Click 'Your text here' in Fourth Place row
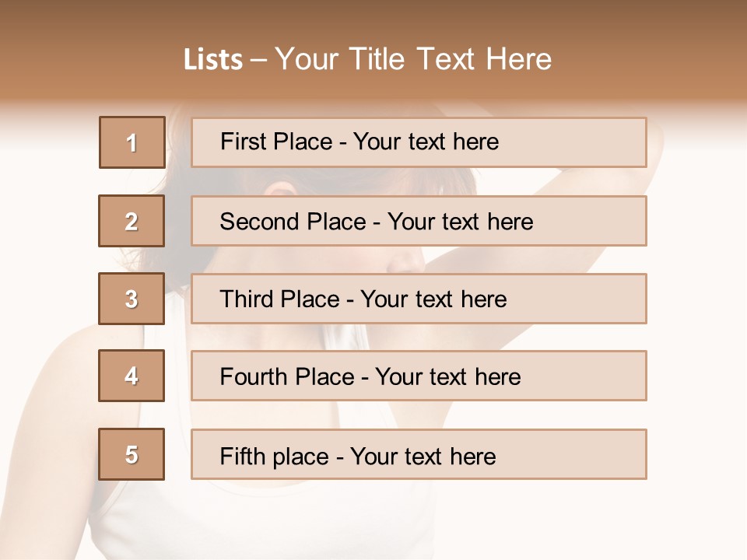This screenshot has width=747, height=560. pyautogui.click(x=447, y=377)
